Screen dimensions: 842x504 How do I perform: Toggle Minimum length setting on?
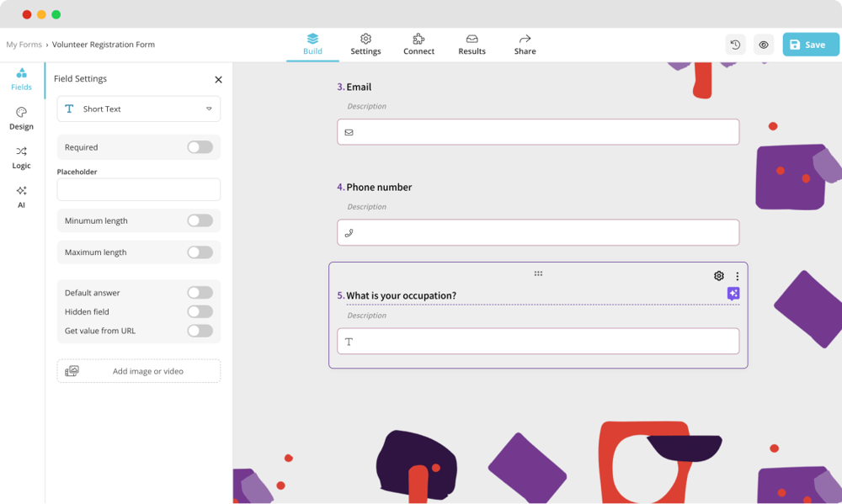[x=200, y=220]
